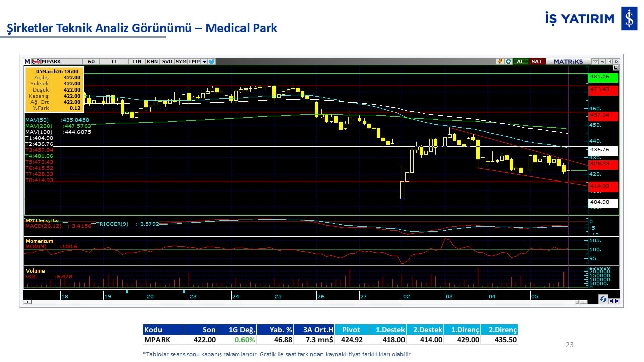This screenshot has height=362, width=644.
Task: Expand the dropdown arrow after TMP
Action: 204,62
